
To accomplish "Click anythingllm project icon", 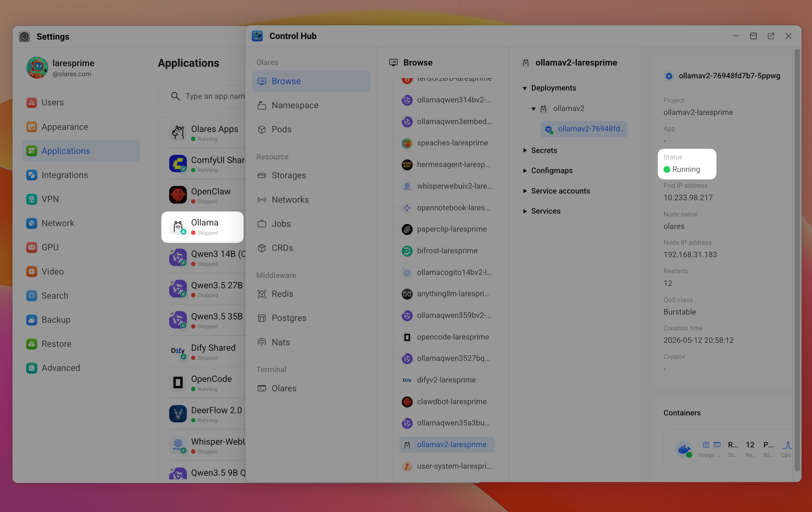I will (407, 294).
